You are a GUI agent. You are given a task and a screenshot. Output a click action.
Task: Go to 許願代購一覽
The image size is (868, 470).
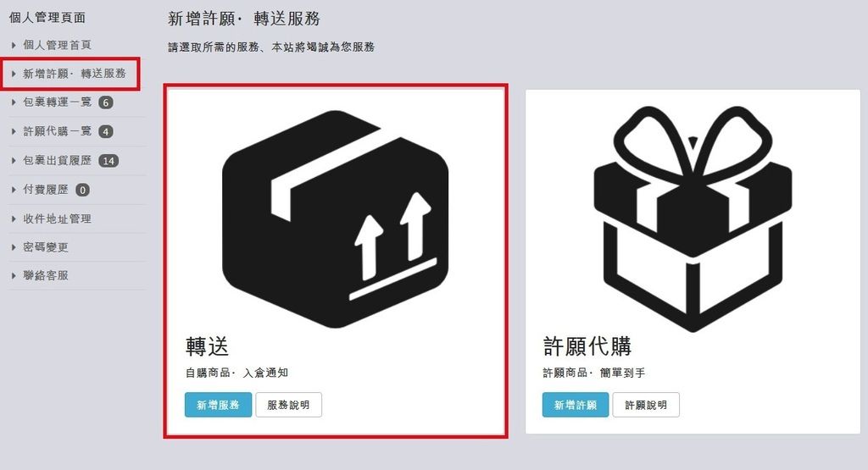[57, 131]
